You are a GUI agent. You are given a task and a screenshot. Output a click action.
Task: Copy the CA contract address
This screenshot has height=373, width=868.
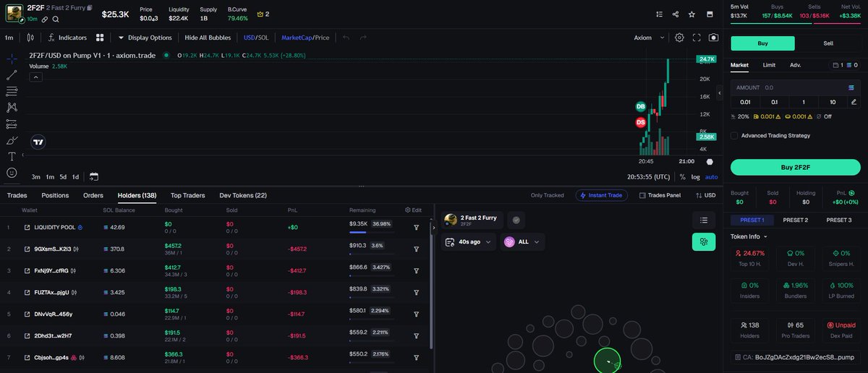796,356
